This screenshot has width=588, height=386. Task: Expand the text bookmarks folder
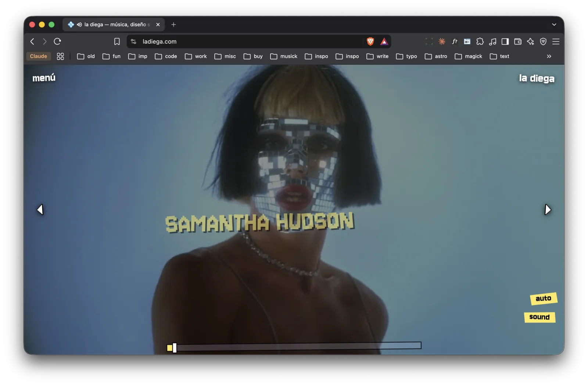tap(499, 56)
